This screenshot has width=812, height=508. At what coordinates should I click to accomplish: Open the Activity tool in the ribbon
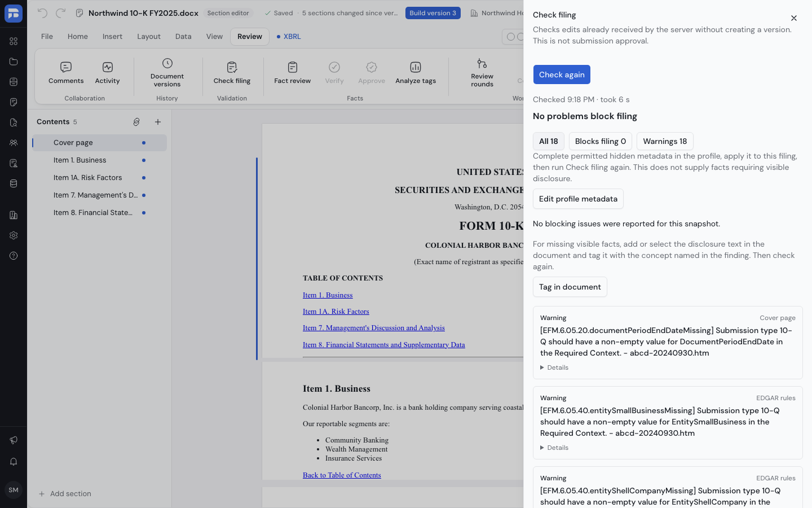107,73
